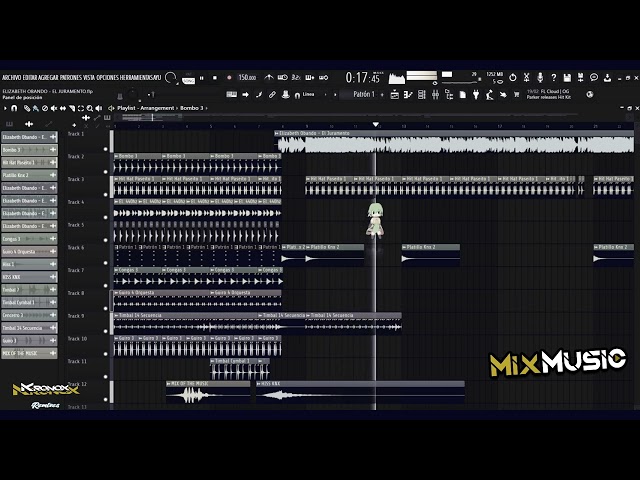Open the Mixer icon

tap(436, 95)
